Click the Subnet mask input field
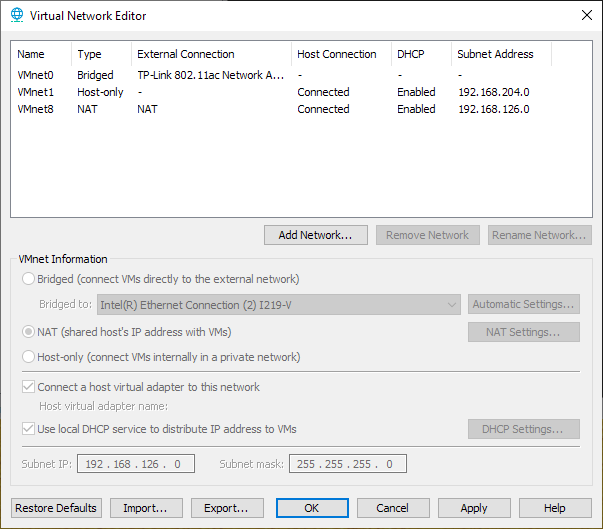The height and width of the screenshot is (529, 603). coord(348,464)
